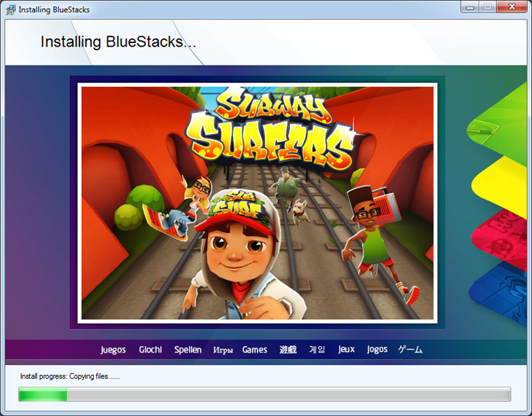The height and width of the screenshot is (416, 532).
Task: Click the BlueStacks installer icon in title bar
Action: 10,10
